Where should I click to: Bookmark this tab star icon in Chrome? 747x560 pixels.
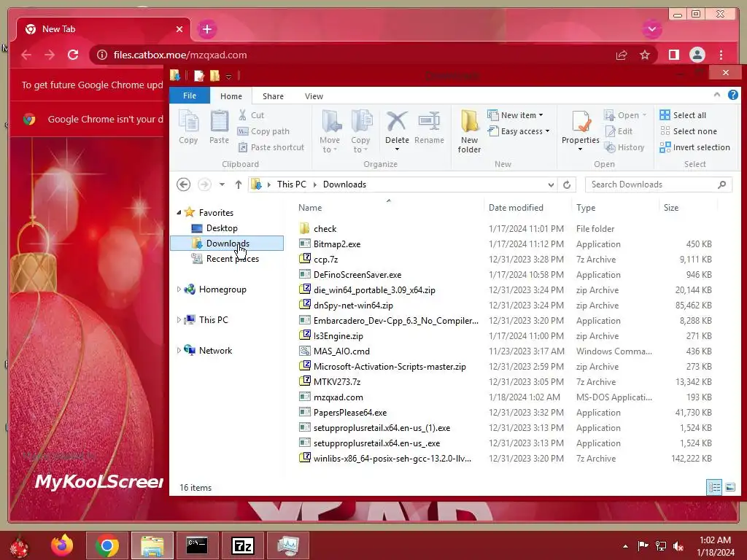pyautogui.click(x=645, y=55)
